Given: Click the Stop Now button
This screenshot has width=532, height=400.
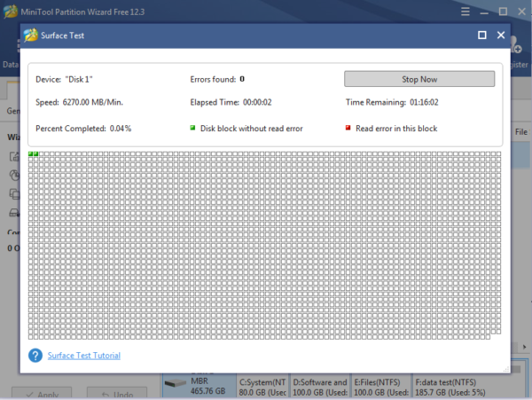Looking at the screenshot, I should tap(419, 79).
